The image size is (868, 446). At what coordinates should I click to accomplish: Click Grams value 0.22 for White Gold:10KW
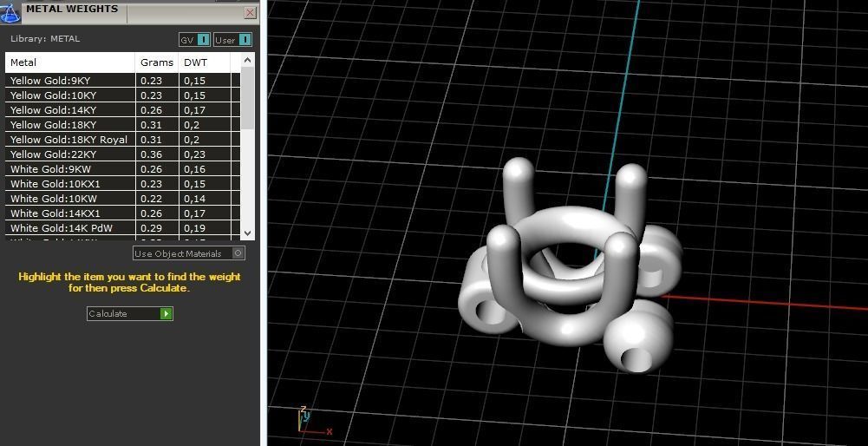tap(151, 199)
